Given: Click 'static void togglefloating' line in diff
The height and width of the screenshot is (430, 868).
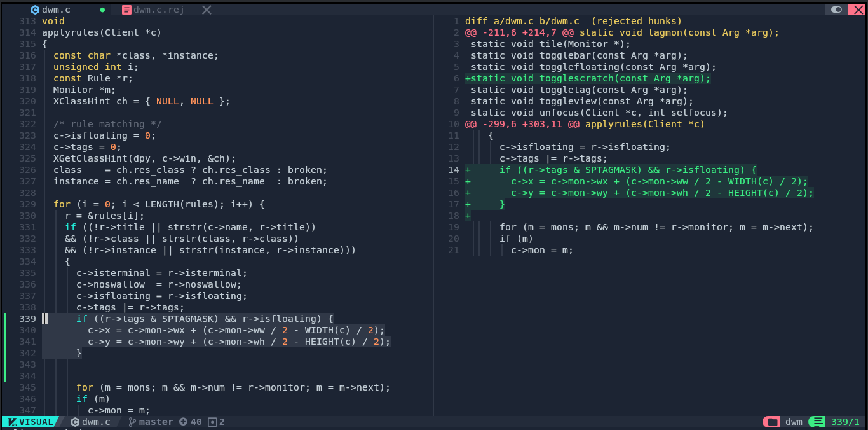Looking at the screenshot, I should click(593, 67).
